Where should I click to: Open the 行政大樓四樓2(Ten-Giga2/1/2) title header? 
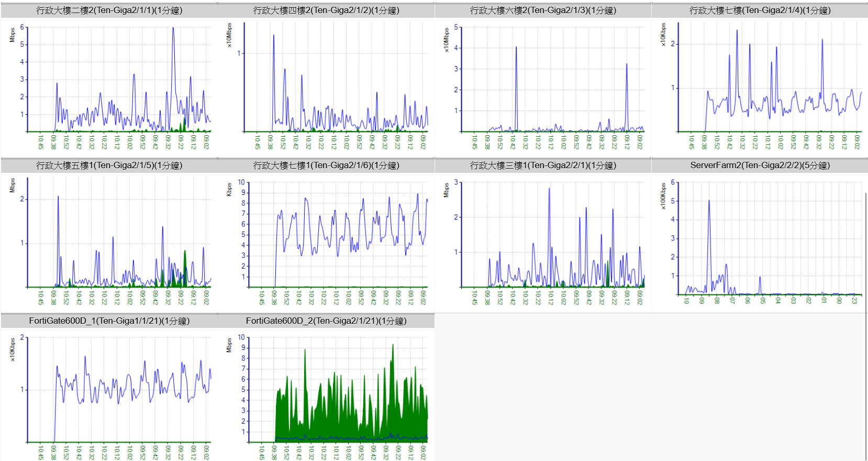point(326,10)
